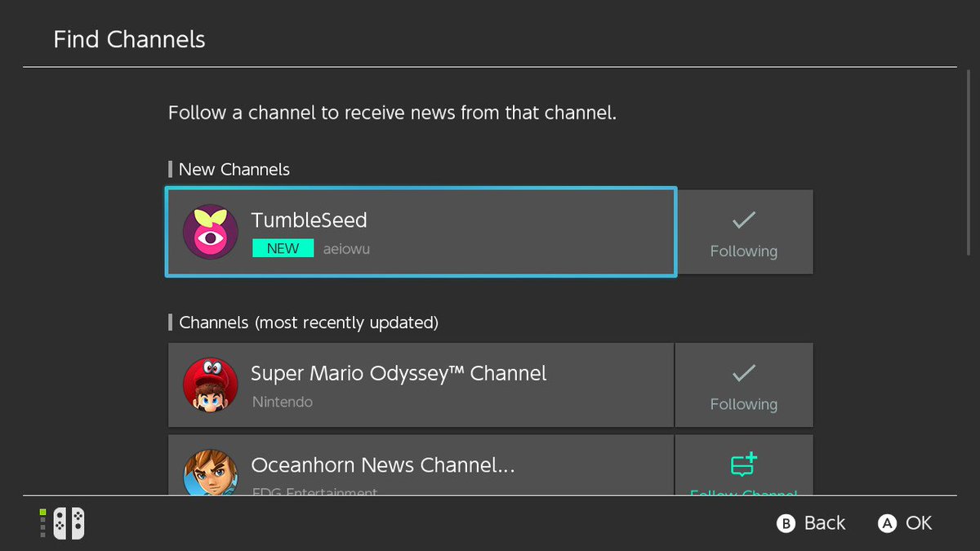Viewport: 980px width, 551px height.
Task: Click the aeiowu publisher text
Action: click(346, 249)
